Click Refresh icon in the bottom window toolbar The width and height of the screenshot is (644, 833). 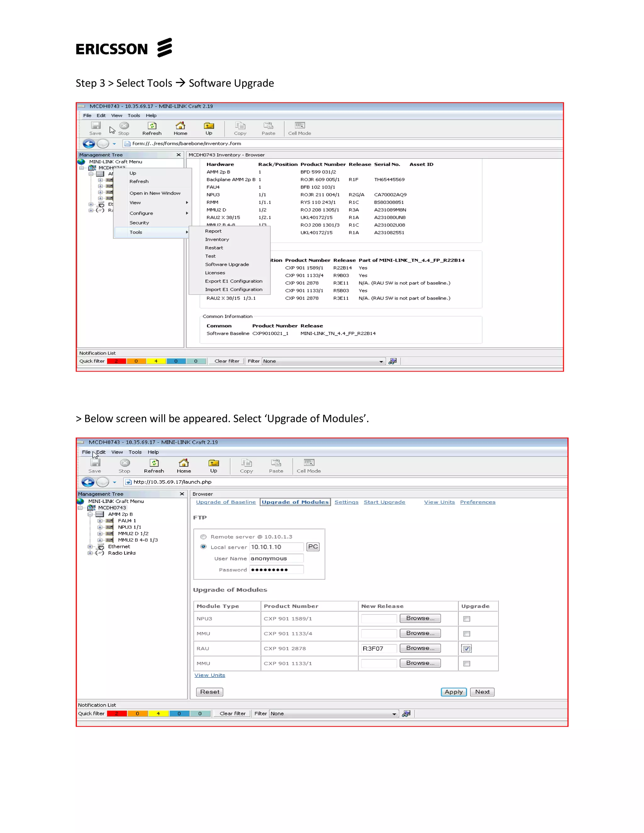tap(154, 463)
